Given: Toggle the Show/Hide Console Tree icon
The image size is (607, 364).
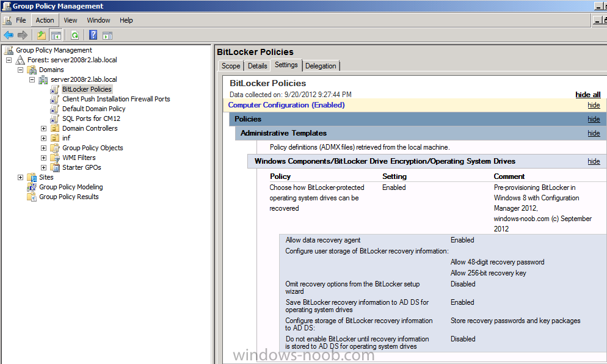Looking at the screenshot, I should tap(56, 35).
